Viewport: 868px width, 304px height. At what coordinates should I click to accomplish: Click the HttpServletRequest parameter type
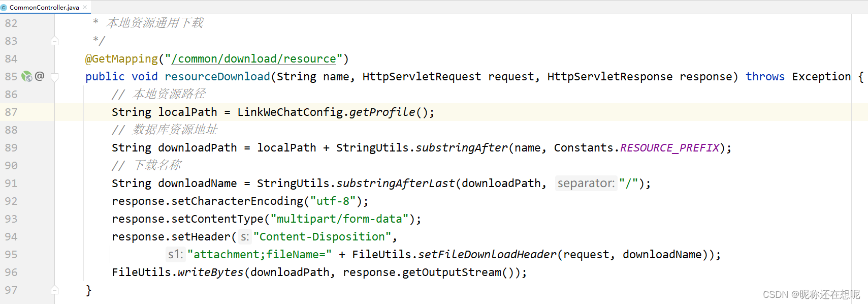tap(422, 77)
